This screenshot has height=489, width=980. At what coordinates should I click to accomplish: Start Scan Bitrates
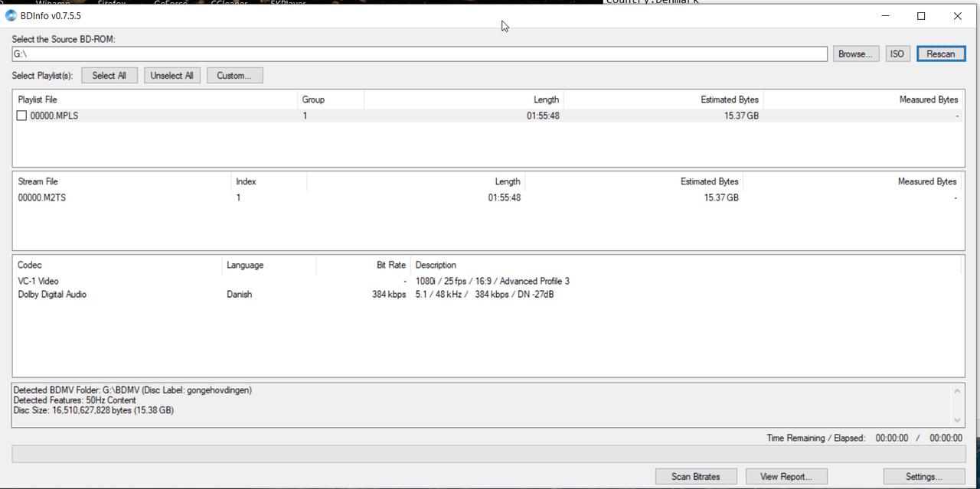point(696,477)
